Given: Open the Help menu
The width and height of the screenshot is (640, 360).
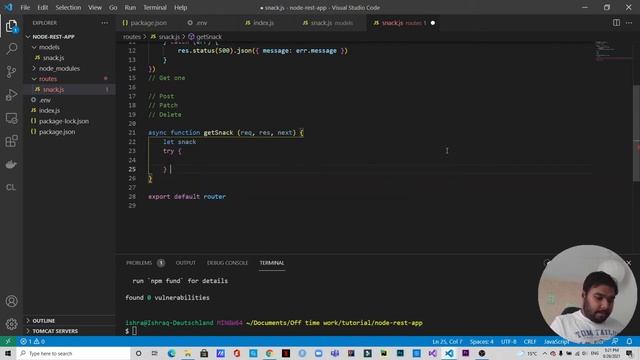Looking at the screenshot, I should (180, 7).
